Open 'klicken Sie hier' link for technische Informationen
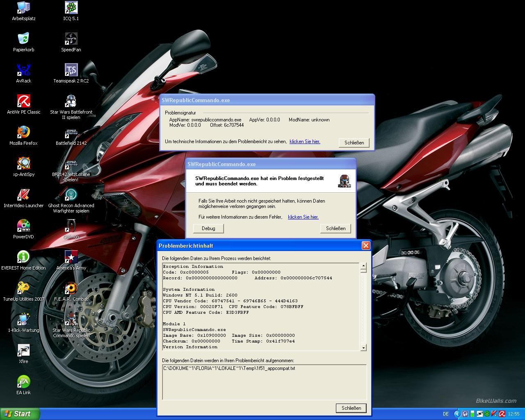Viewport: 525px width, 420px height. (305, 142)
